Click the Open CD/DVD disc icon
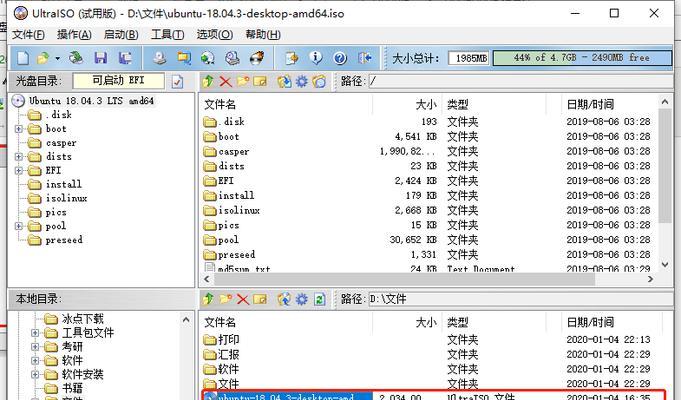This screenshot has width=681, height=400. click(x=76, y=58)
